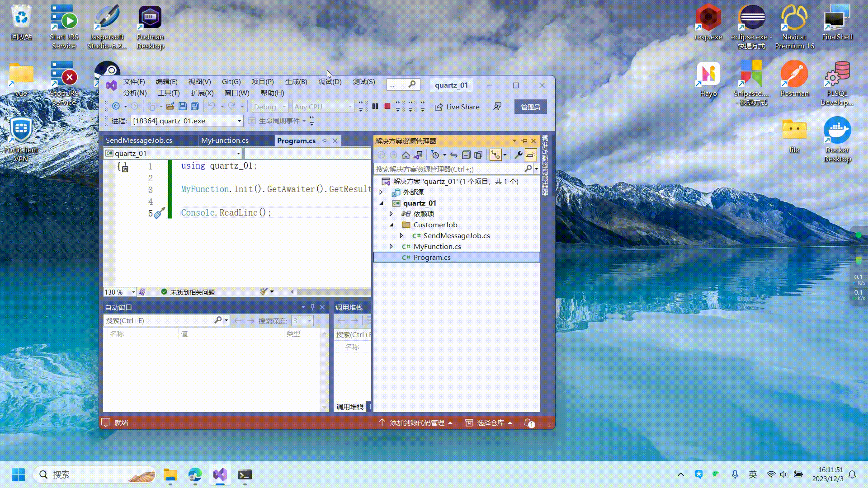Click the Solution Explorer Home icon

pos(406,155)
